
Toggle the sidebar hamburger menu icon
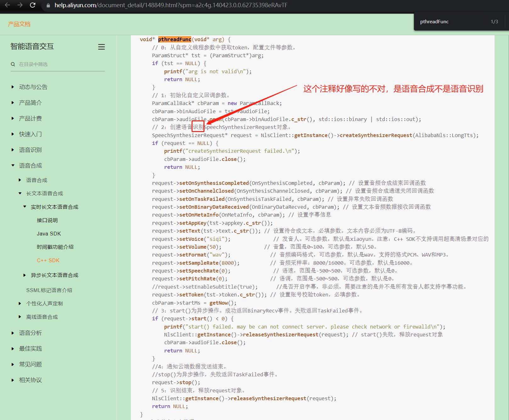point(101,47)
